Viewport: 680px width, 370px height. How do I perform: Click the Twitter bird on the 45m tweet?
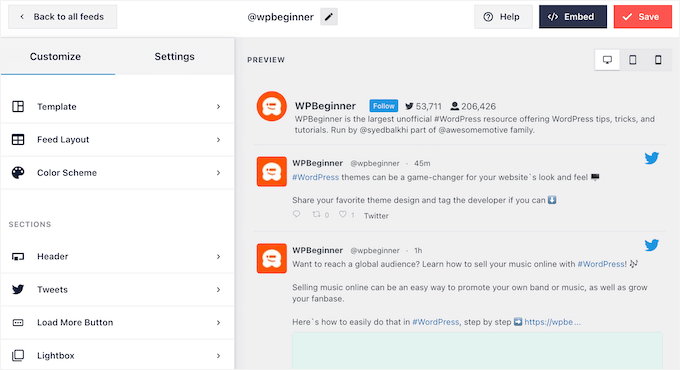click(x=651, y=158)
